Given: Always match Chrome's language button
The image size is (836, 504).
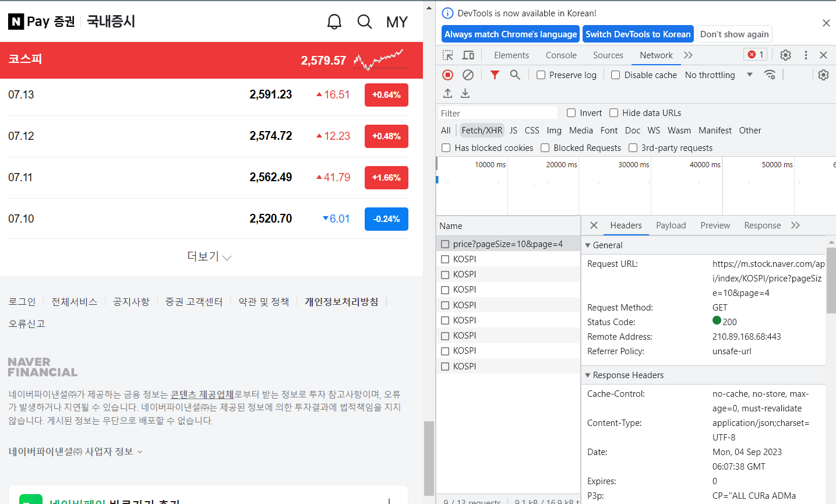Looking at the screenshot, I should pyautogui.click(x=510, y=34).
